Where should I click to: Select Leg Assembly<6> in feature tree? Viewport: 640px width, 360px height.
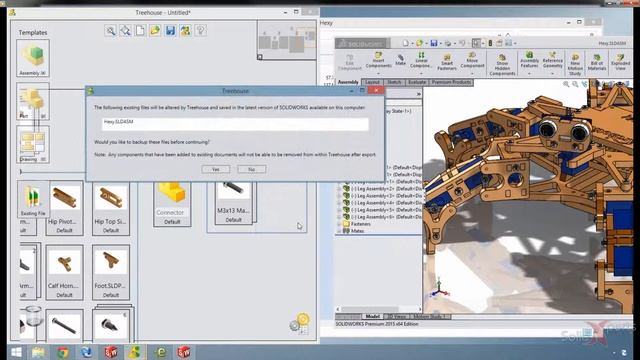tap(383, 217)
